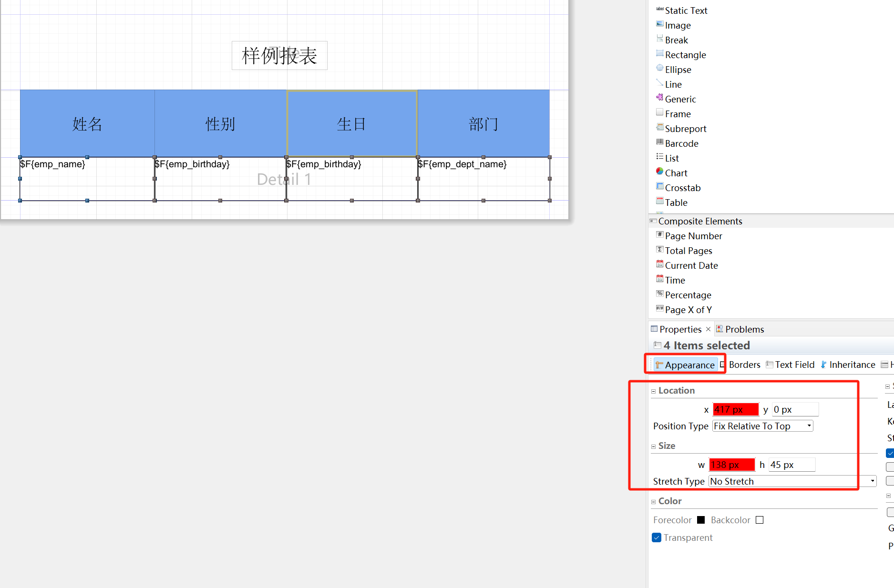894x588 pixels.
Task: Click the Backcolor white swatch
Action: pyautogui.click(x=760, y=520)
